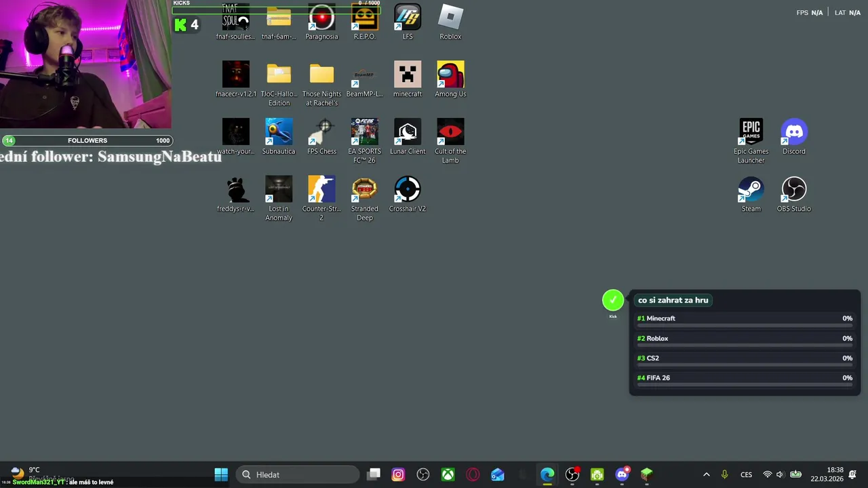This screenshot has width=868, height=488.
Task: Open the Windows Start menu
Action: (221, 474)
